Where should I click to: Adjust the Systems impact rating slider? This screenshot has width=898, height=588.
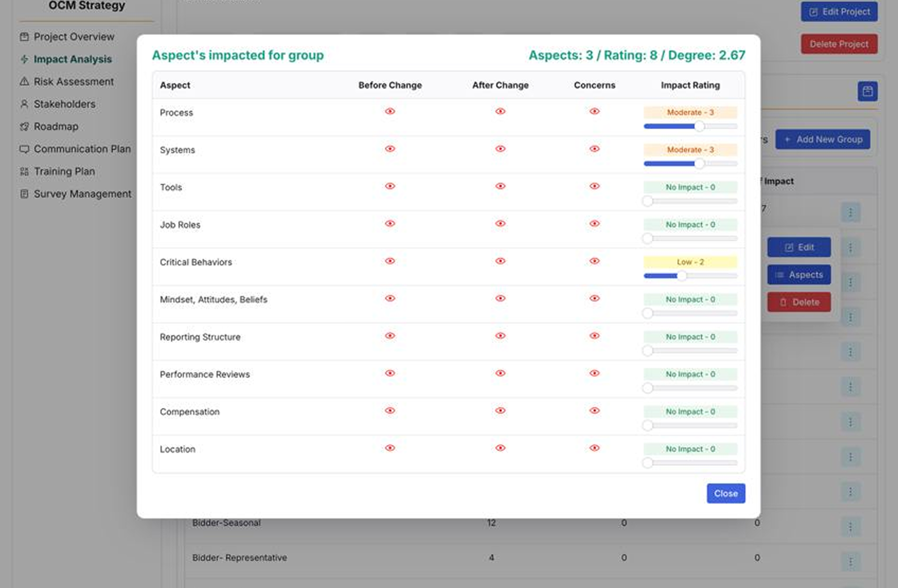(x=691, y=163)
